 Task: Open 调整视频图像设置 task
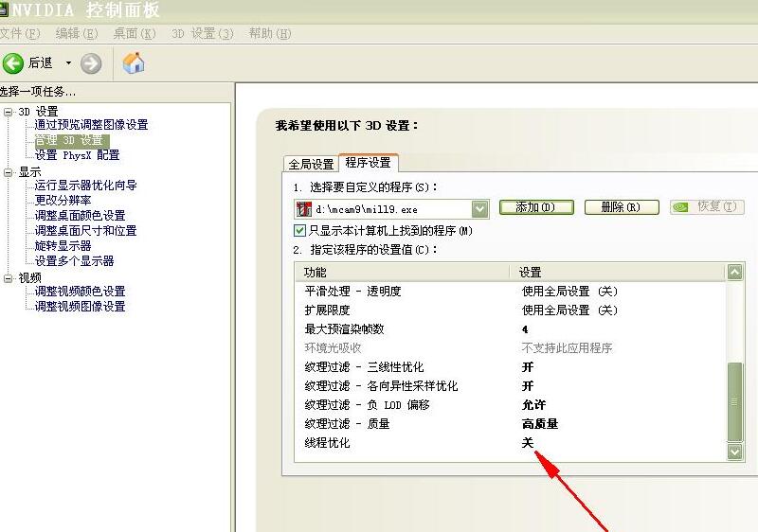[81, 307]
